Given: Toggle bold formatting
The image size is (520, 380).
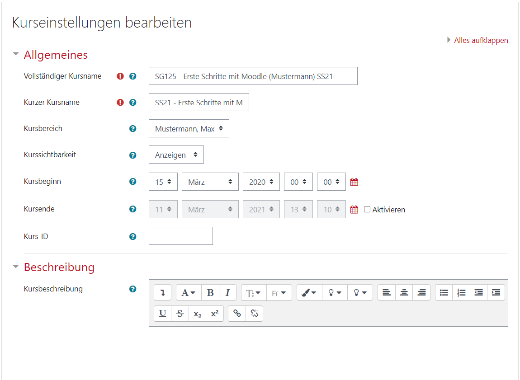Looking at the screenshot, I should click(210, 293).
